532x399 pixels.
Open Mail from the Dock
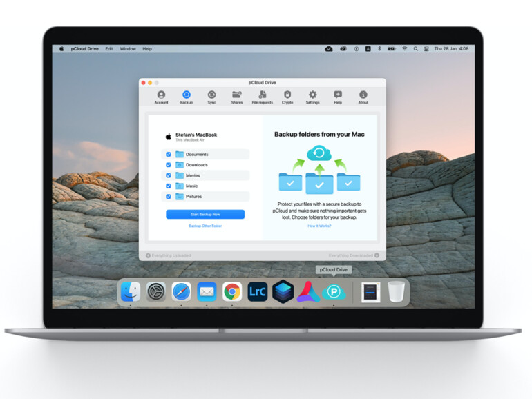pos(207,291)
